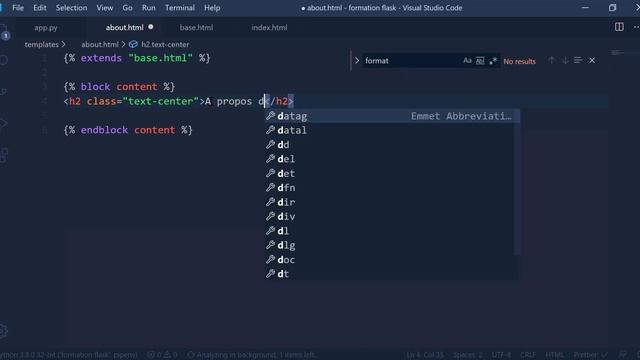The width and height of the screenshot is (640, 360).
Task: Select 'dt' suggestion
Action: click(390, 274)
